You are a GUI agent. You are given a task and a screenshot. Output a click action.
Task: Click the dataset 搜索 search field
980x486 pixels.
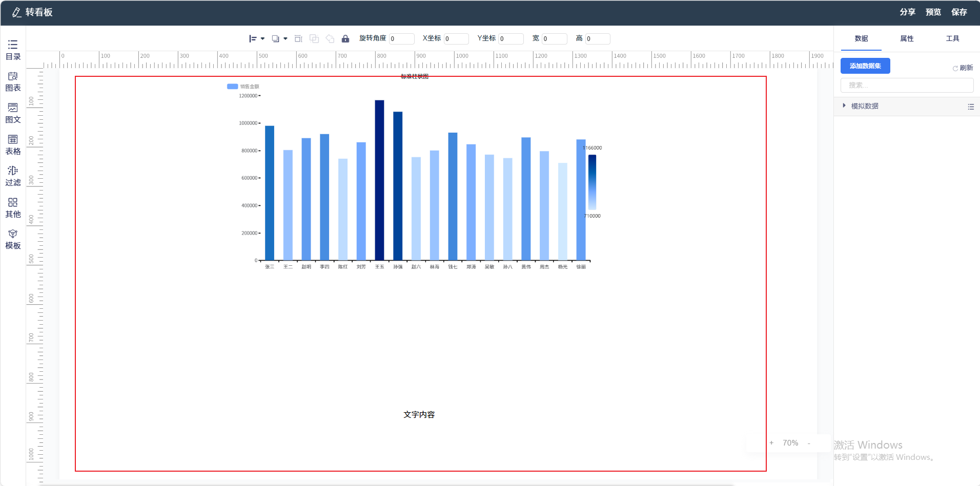point(906,86)
